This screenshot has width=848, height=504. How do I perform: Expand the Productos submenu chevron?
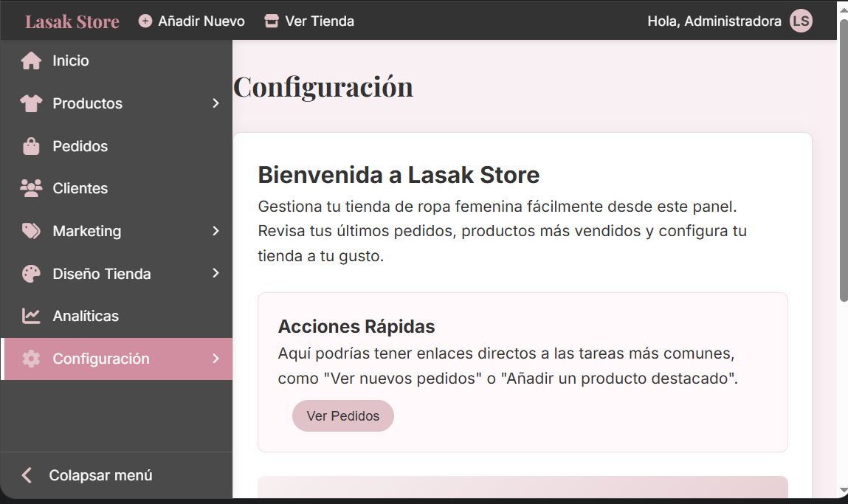pyautogui.click(x=216, y=104)
